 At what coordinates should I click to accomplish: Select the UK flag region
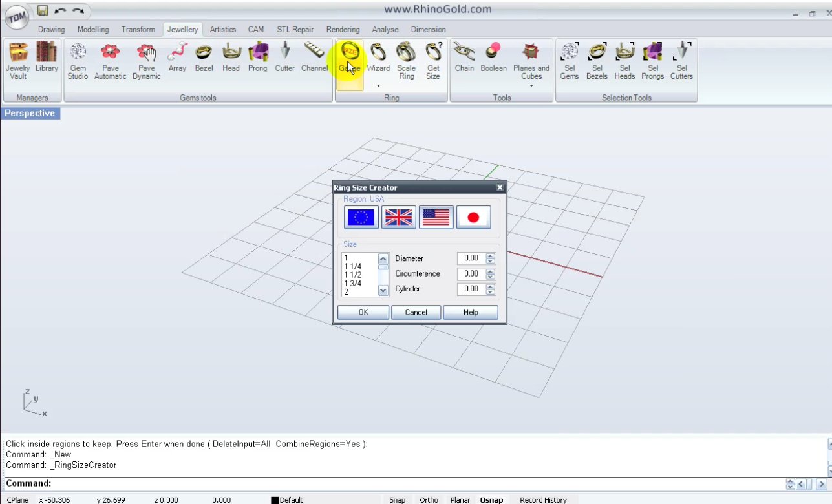point(399,218)
